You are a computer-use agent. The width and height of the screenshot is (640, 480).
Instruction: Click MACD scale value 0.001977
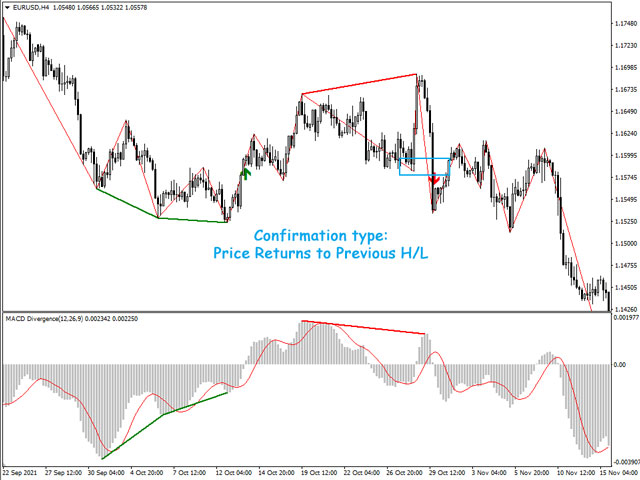(x=626, y=317)
